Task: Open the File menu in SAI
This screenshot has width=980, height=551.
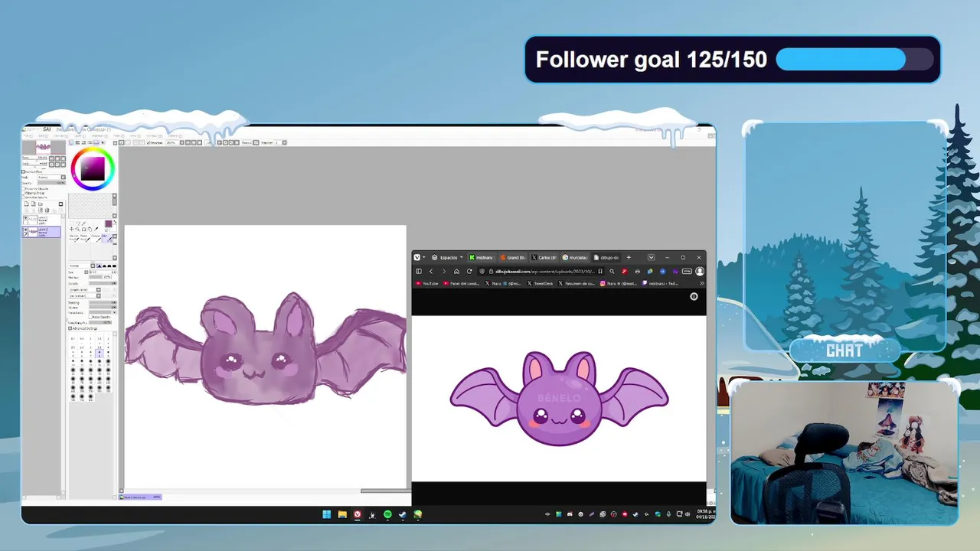Action: (x=28, y=135)
